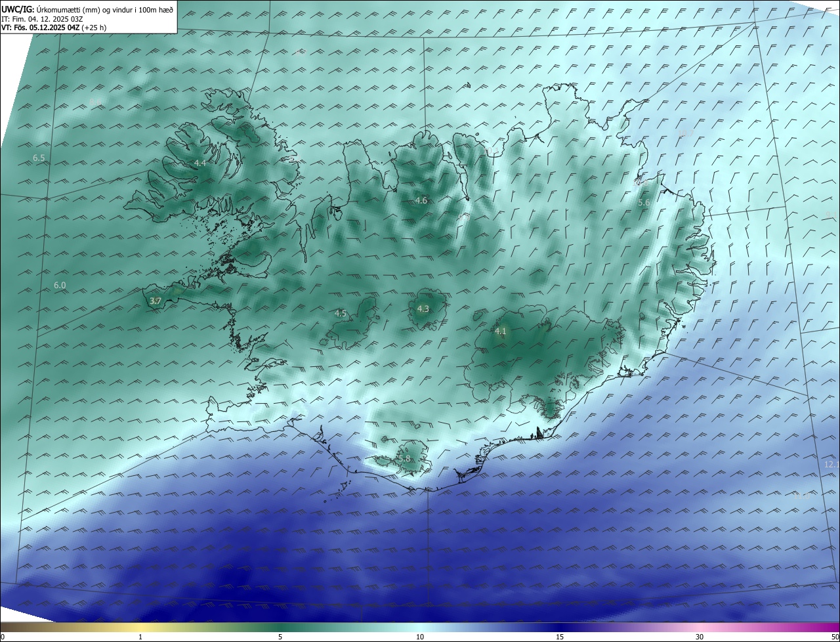Click the 8.6 value label on the map
The width and height of the screenshot is (840, 642).
[x=96, y=102]
